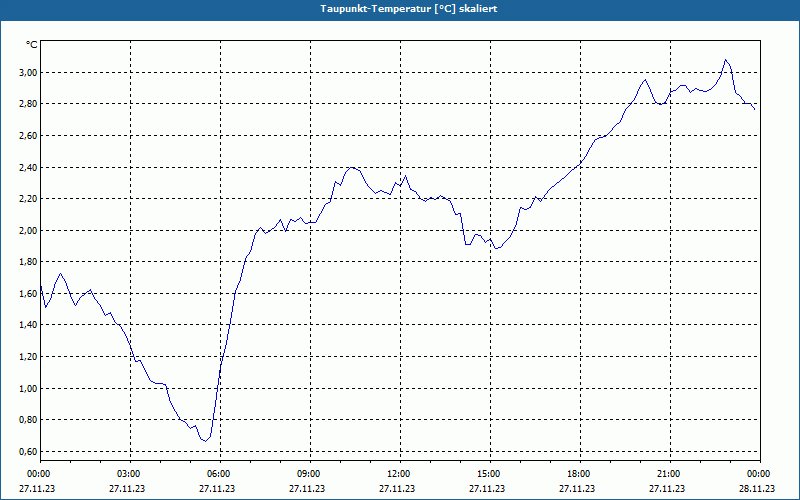The height and width of the screenshot is (500, 800).
Task: Click the 18:00 time label
Action: (580, 474)
